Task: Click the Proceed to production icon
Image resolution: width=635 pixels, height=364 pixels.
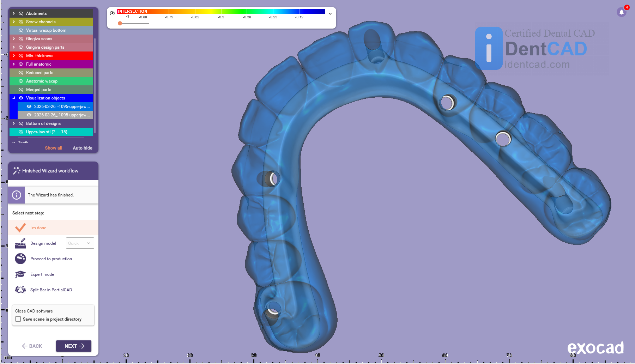Action: pos(20,259)
